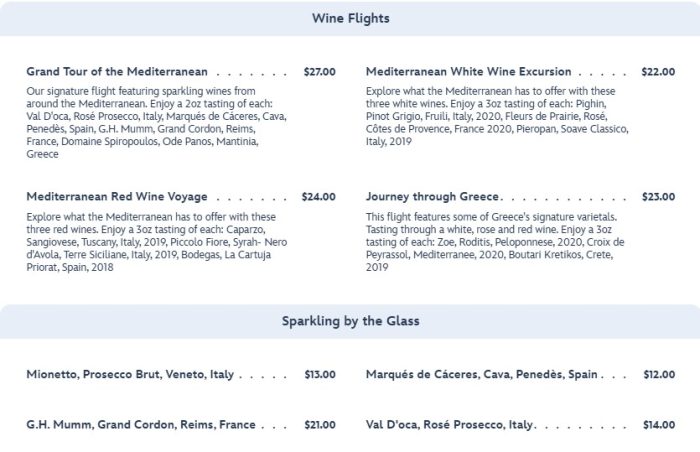Click the Journey through Greece description text
This screenshot has height=452, width=700.
click(x=497, y=242)
